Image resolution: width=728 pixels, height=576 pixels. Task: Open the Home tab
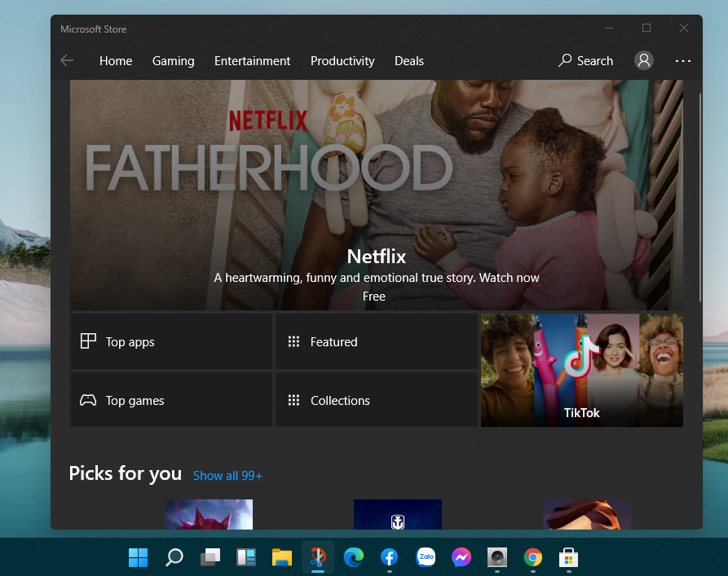tap(116, 61)
